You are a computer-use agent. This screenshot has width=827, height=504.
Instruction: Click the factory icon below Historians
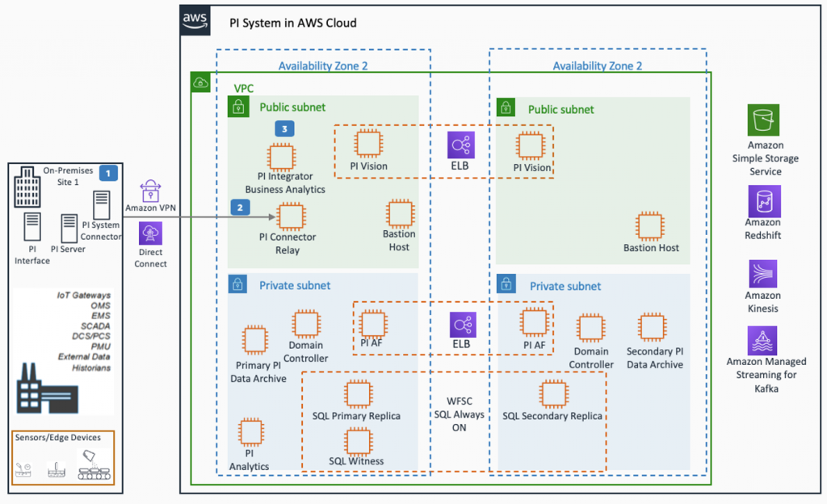(x=48, y=388)
